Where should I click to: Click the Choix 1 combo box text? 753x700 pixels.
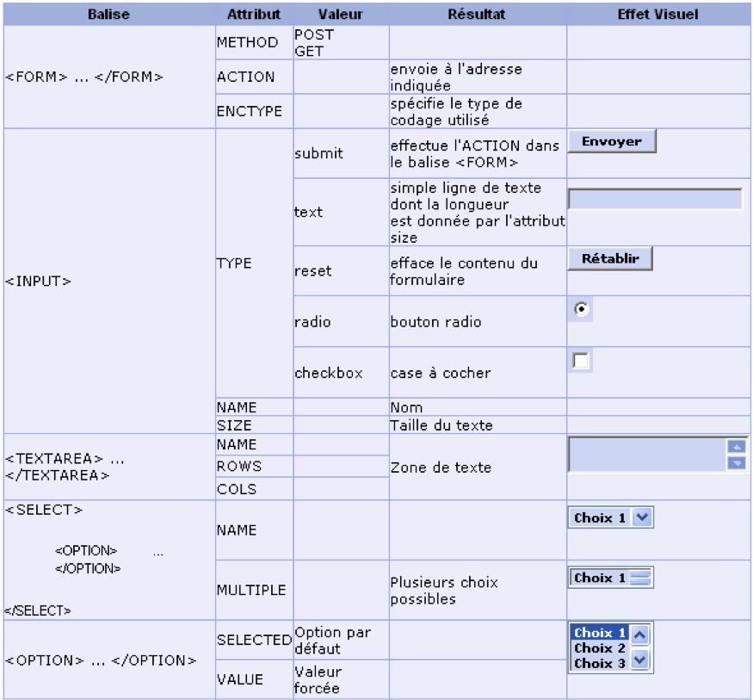(x=600, y=518)
